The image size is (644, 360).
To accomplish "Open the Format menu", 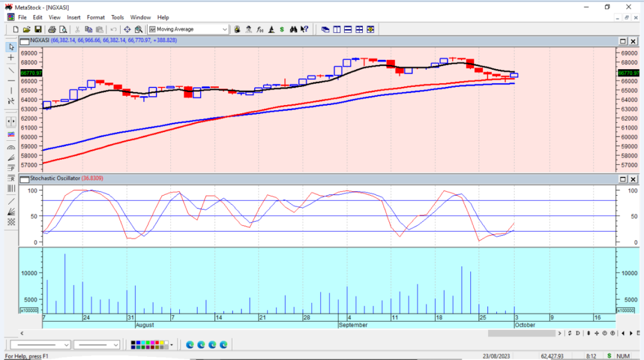I will tap(96, 18).
